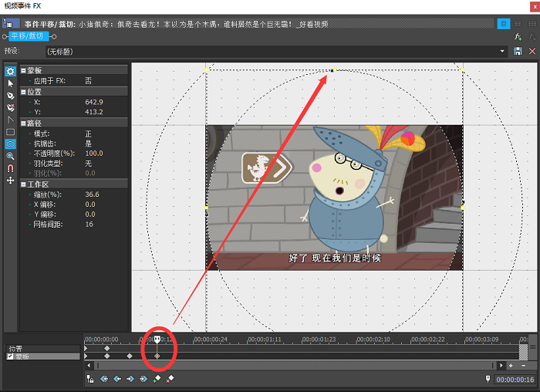The width and height of the screenshot is (540, 392).
Task: Select the Anchor Deletion pen tool
Action: coord(10,107)
